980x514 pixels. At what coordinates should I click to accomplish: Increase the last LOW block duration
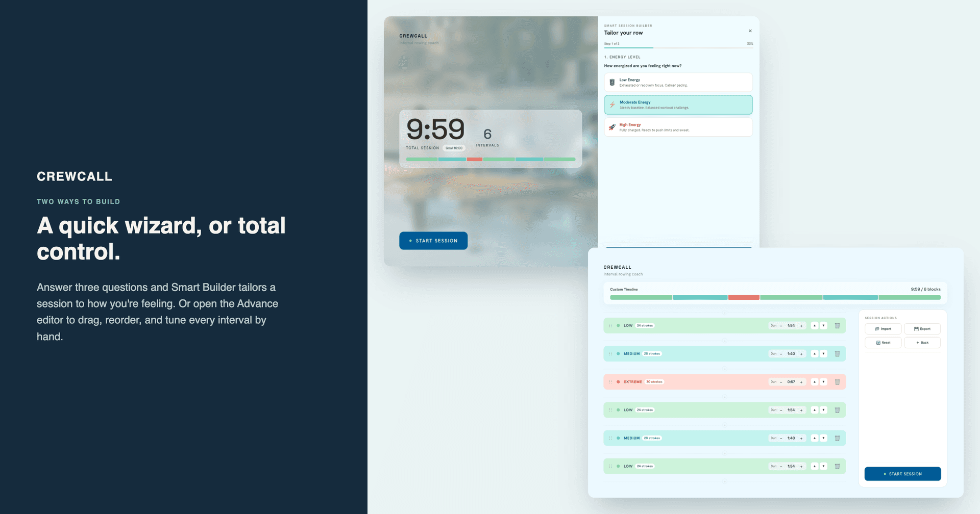click(801, 466)
